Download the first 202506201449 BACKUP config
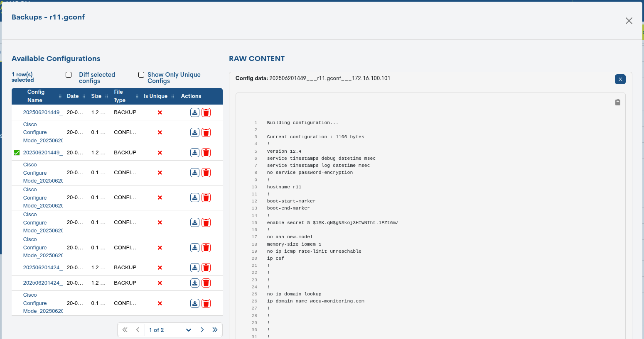 (194, 112)
